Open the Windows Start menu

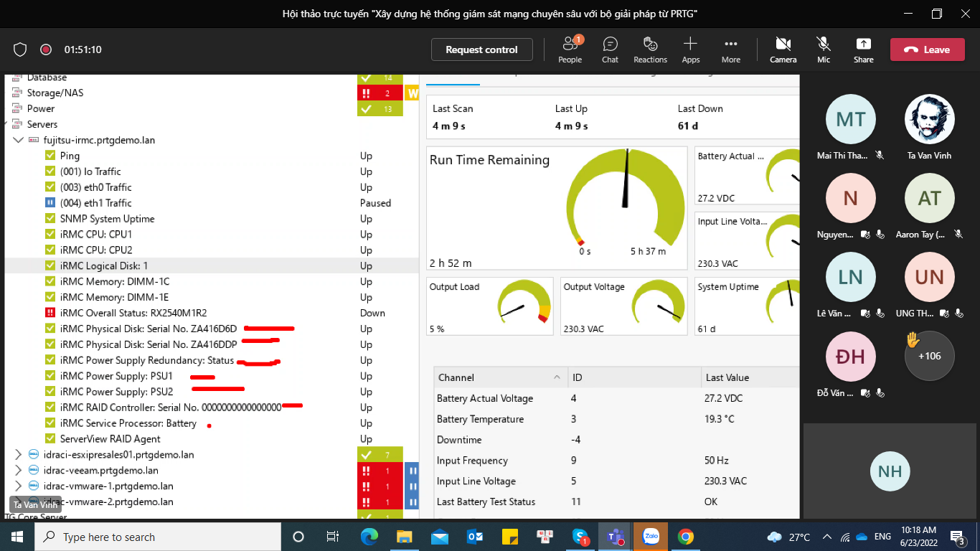tap(17, 537)
